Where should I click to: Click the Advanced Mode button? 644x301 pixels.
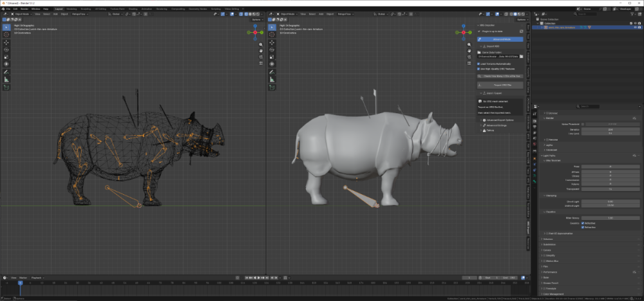coord(500,39)
